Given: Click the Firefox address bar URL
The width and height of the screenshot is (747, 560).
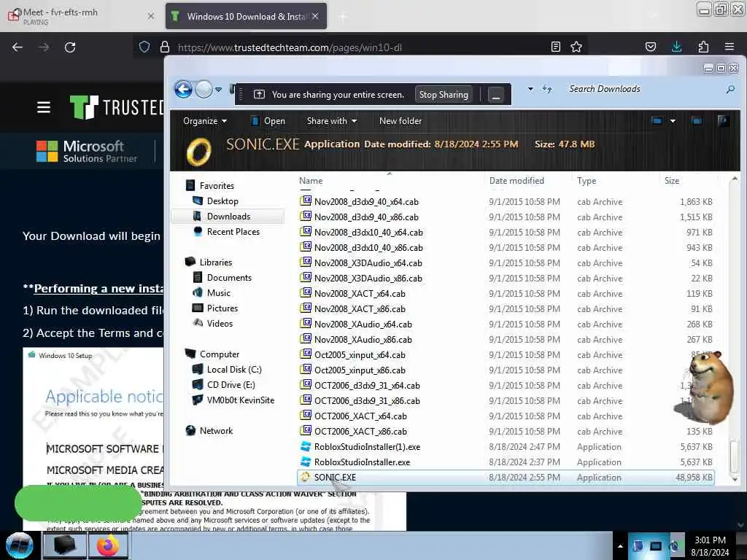Looking at the screenshot, I should point(290,47).
